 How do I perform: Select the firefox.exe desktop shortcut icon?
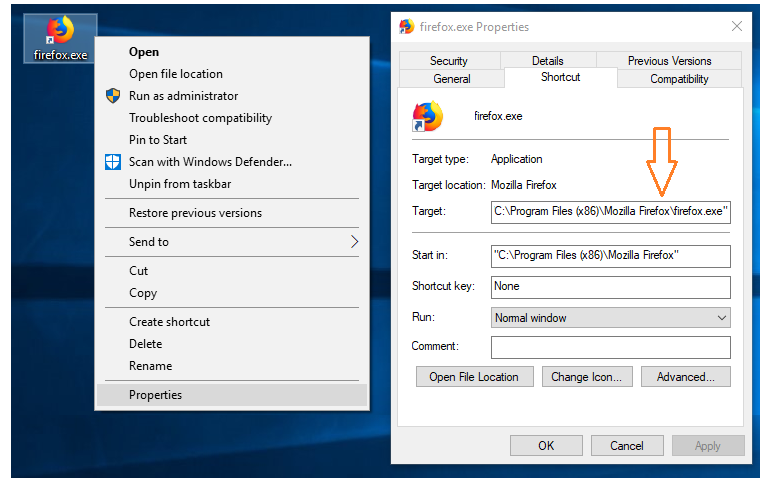pyautogui.click(x=60, y=39)
